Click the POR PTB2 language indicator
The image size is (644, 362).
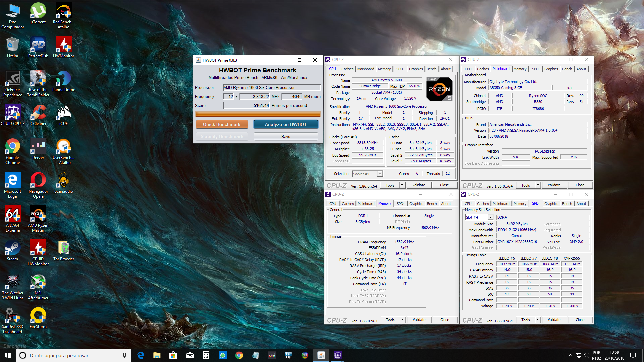[597, 355]
